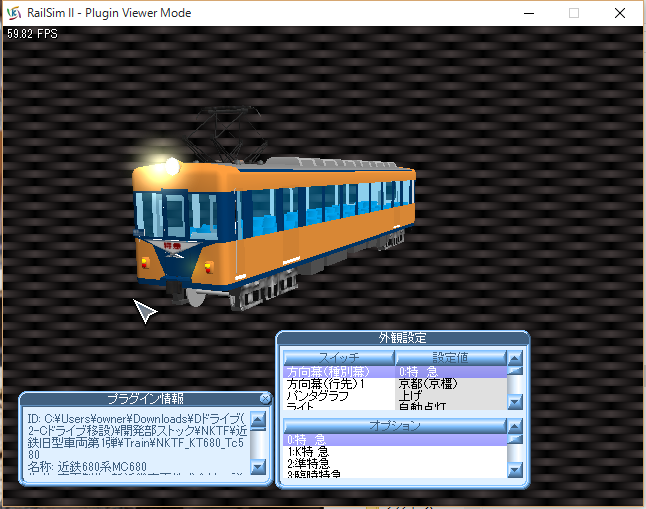Choose option 0:特 急 in オプション list
This screenshot has height=509, width=646.
pos(395,440)
